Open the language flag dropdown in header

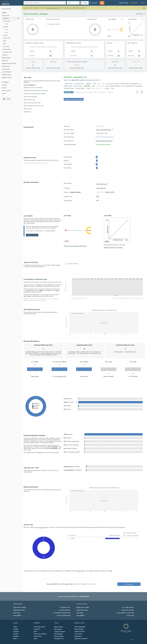click(x=143, y=3)
